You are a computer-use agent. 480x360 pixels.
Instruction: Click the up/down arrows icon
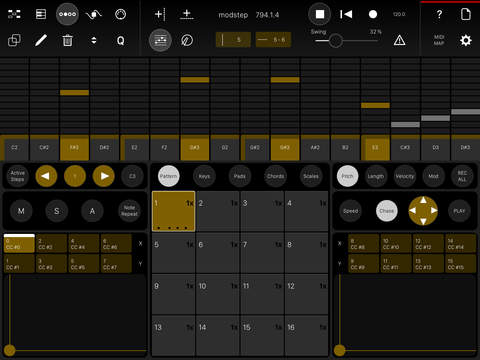pyautogui.click(x=94, y=40)
